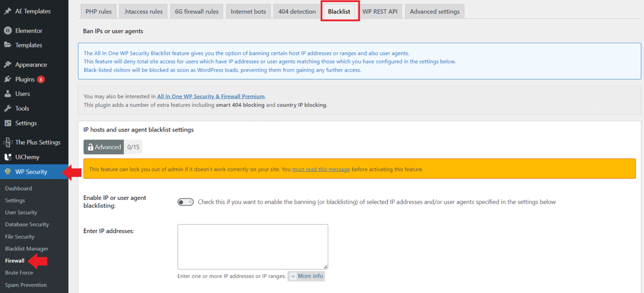Viewport: 644px width, 293px height.
Task: Open the must read this message link
Action: [321, 169]
